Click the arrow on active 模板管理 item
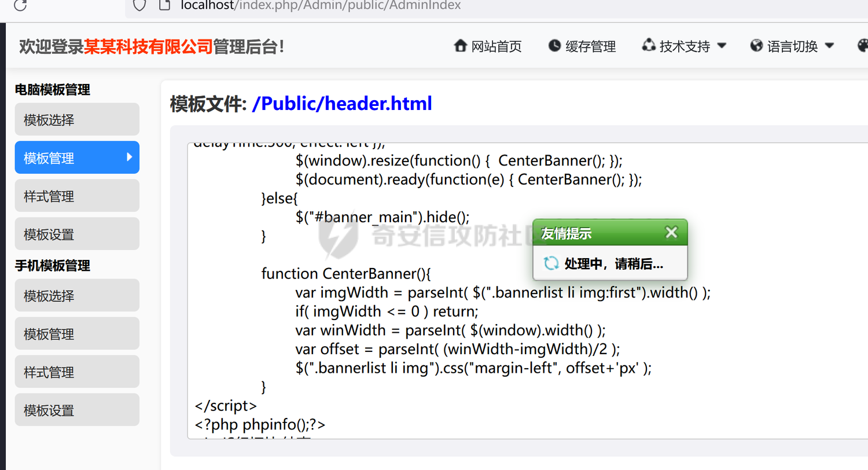 (130, 157)
